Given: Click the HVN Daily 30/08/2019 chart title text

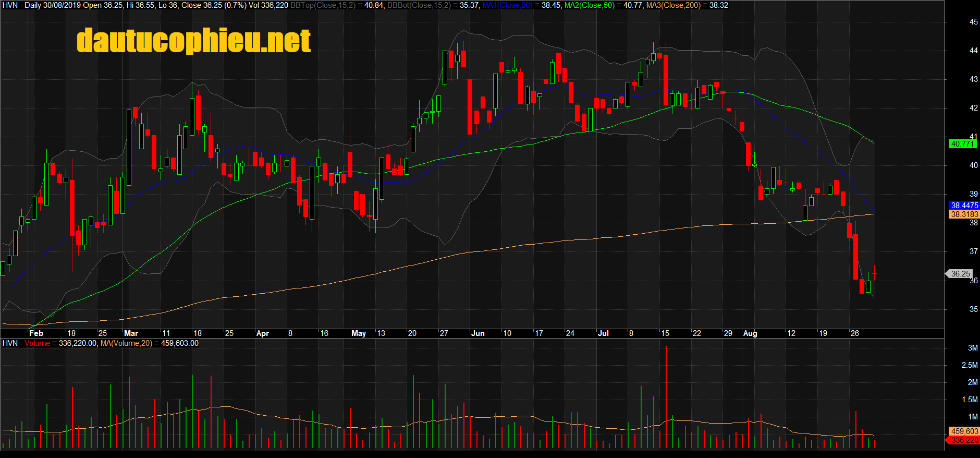Looking at the screenshot, I should 145,5.
